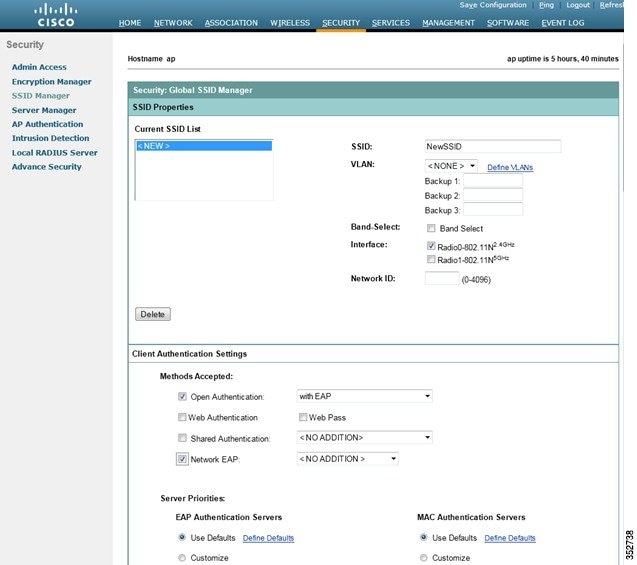Open Intrusion Detection in sidebar

click(x=50, y=138)
